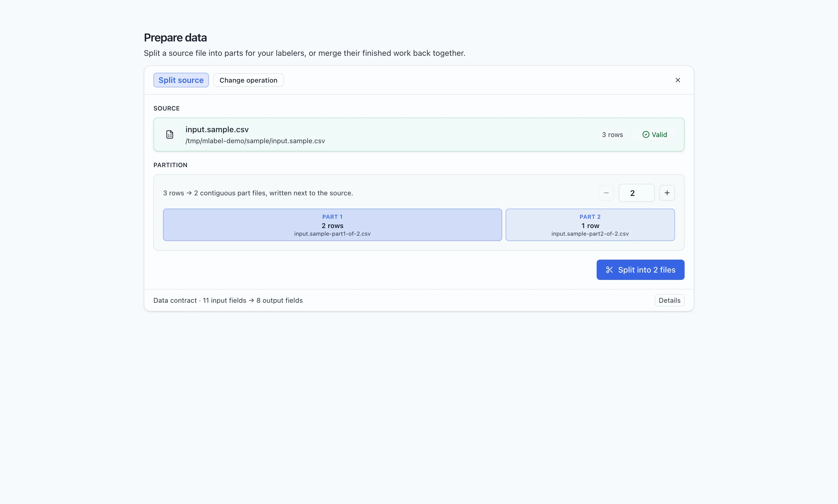838x504 pixels.
Task: Select the Split source tab chip
Action: 181,80
